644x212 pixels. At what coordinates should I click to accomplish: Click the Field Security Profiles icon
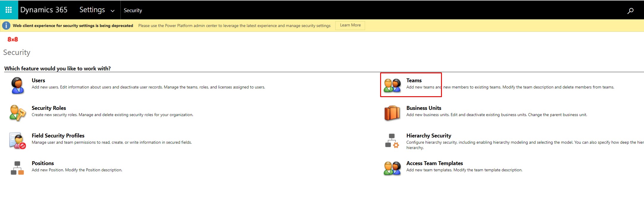(18, 140)
